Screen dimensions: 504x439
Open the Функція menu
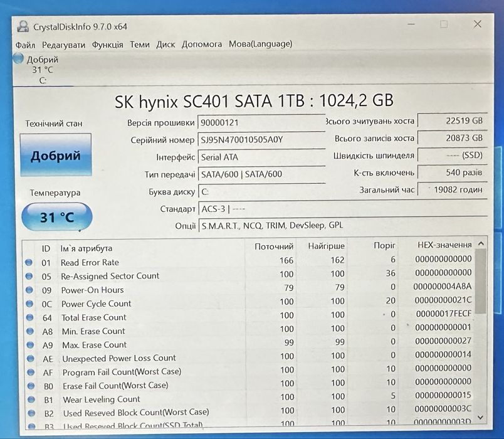click(107, 45)
